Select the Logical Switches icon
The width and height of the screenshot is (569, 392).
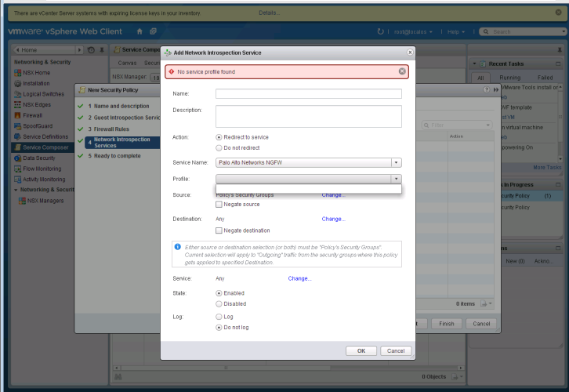coord(17,94)
